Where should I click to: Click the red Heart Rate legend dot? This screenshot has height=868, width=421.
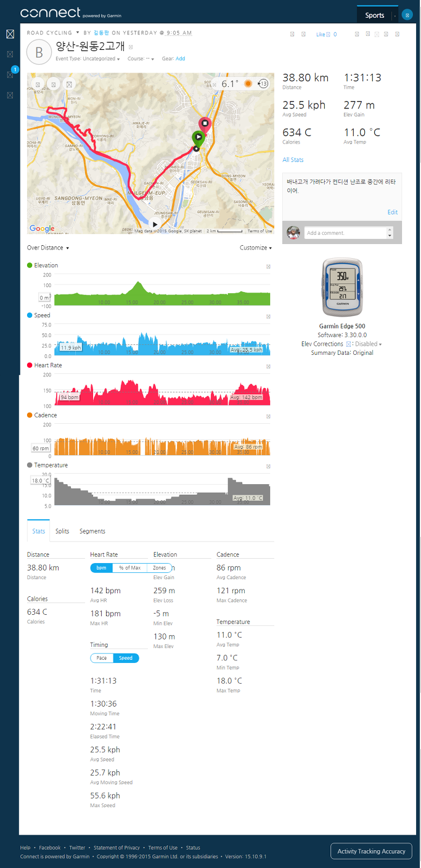coord(30,365)
